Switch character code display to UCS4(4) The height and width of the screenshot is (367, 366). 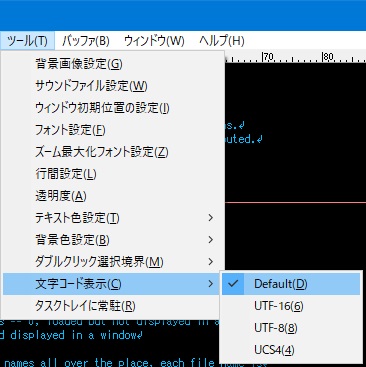click(291, 350)
